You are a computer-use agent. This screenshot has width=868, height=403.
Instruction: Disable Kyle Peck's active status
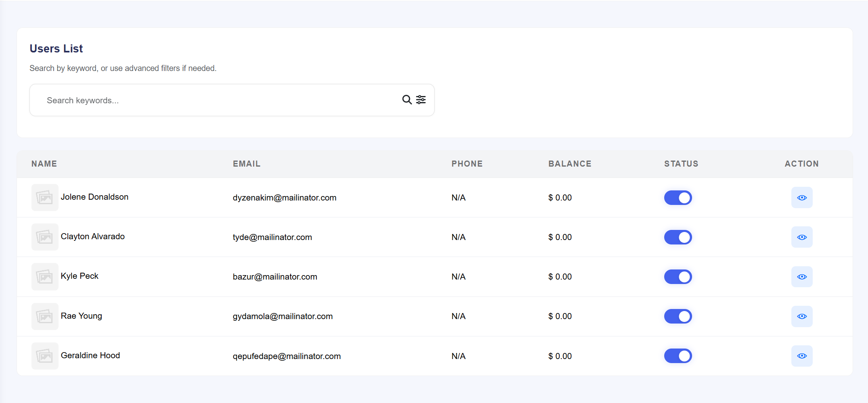point(678,277)
